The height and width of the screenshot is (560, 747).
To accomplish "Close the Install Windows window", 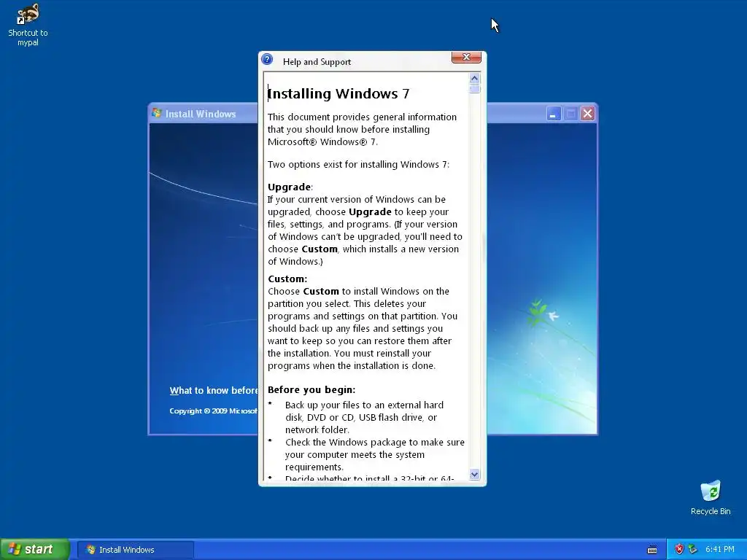I will [x=587, y=114].
